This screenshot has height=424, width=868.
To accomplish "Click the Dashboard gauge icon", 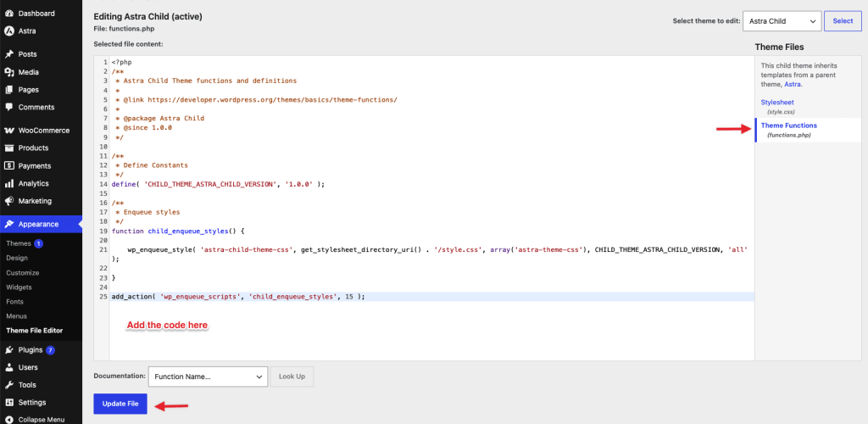I will (8, 14).
